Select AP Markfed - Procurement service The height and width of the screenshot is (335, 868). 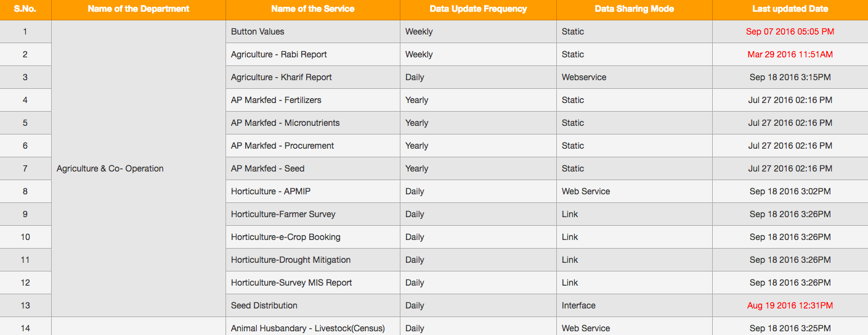(283, 146)
